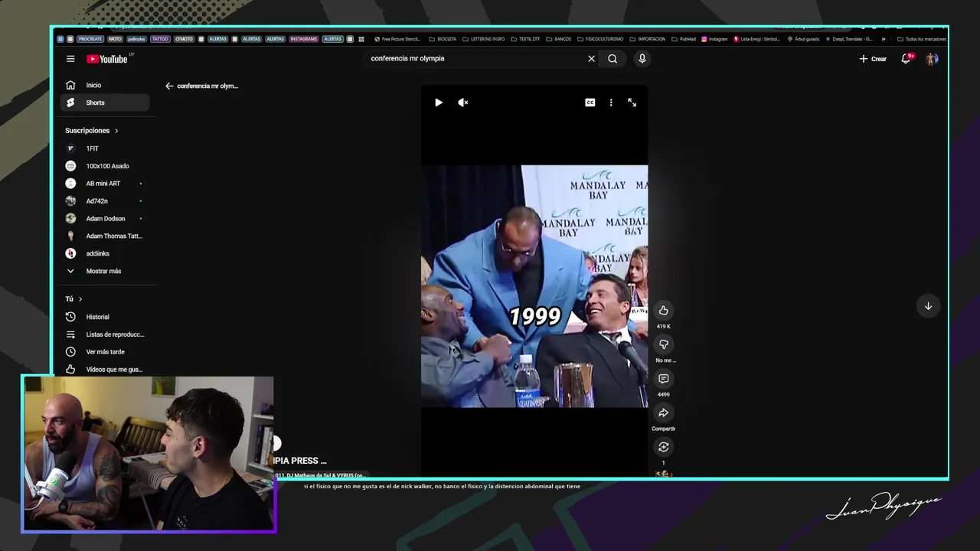Start voice search with microphone icon
The width and height of the screenshot is (980, 551).
[x=642, y=59]
